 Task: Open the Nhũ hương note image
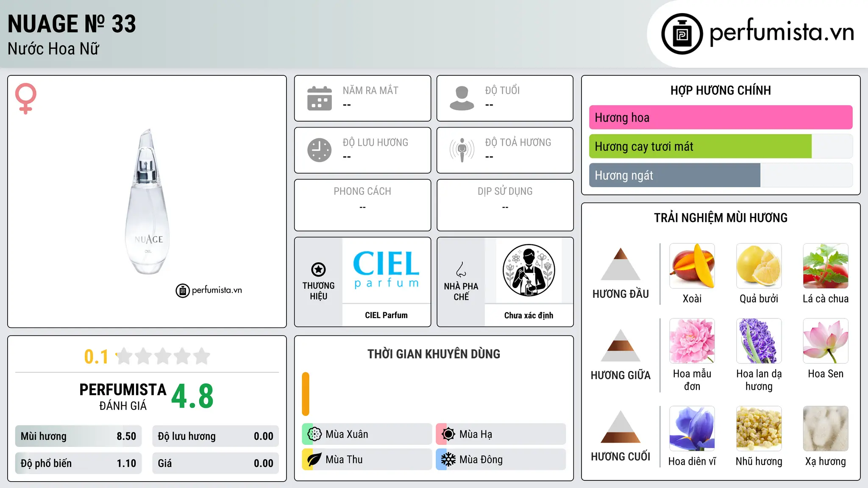(759, 429)
